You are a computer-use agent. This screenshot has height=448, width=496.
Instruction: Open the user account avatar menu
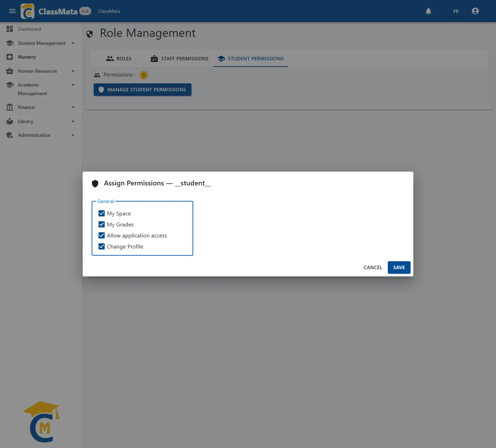click(475, 11)
